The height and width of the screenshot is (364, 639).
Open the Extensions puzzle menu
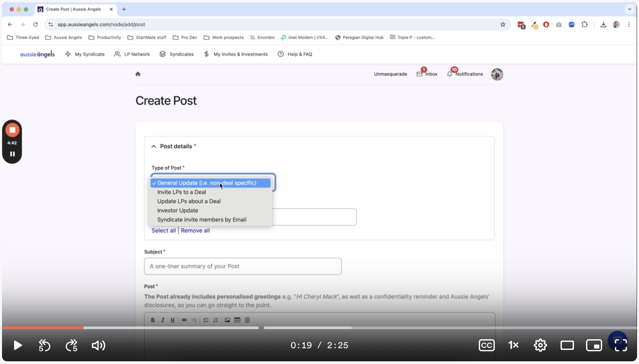click(x=585, y=24)
